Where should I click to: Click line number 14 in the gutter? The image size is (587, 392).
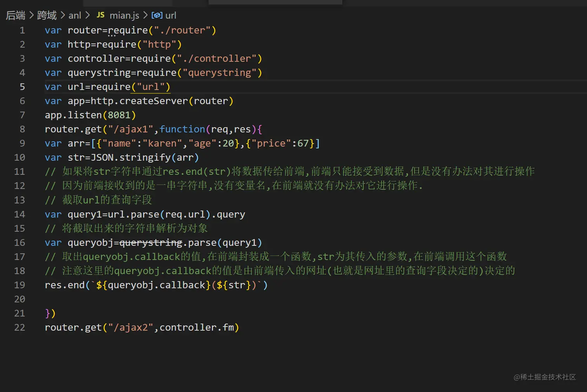(19, 214)
